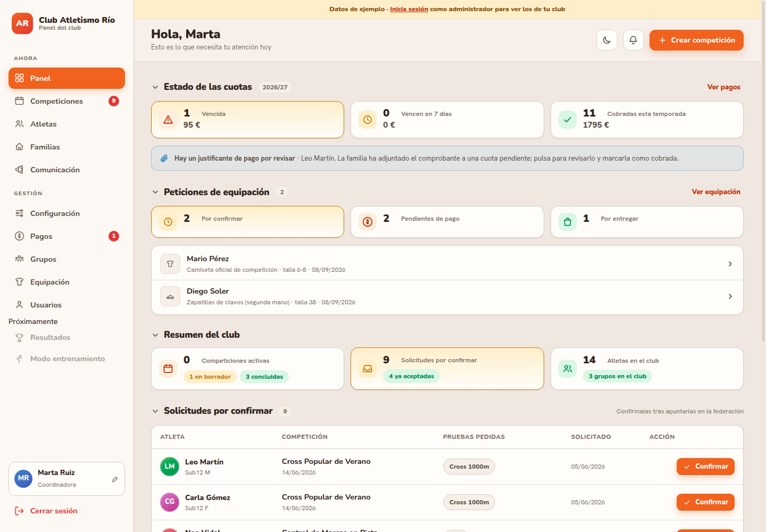Viewport: 766px width, 532px height.
Task: Click the '1 en borrador' badge
Action: coord(210,377)
